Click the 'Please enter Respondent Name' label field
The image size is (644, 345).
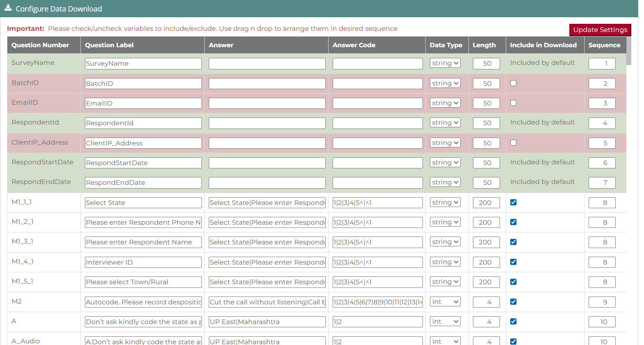point(143,242)
